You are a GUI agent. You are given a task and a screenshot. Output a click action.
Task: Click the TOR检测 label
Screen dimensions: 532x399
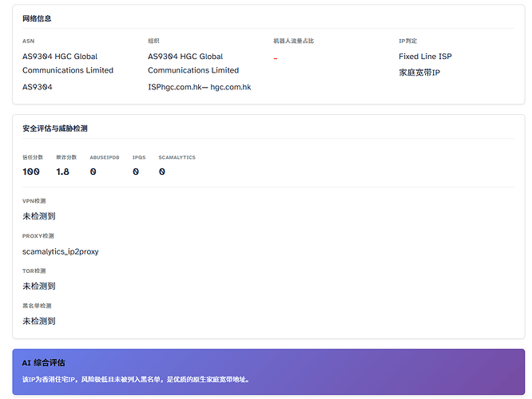coord(34,271)
